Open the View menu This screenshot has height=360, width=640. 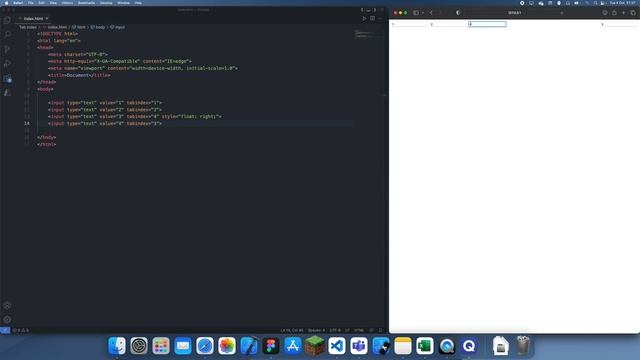point(53,3)
